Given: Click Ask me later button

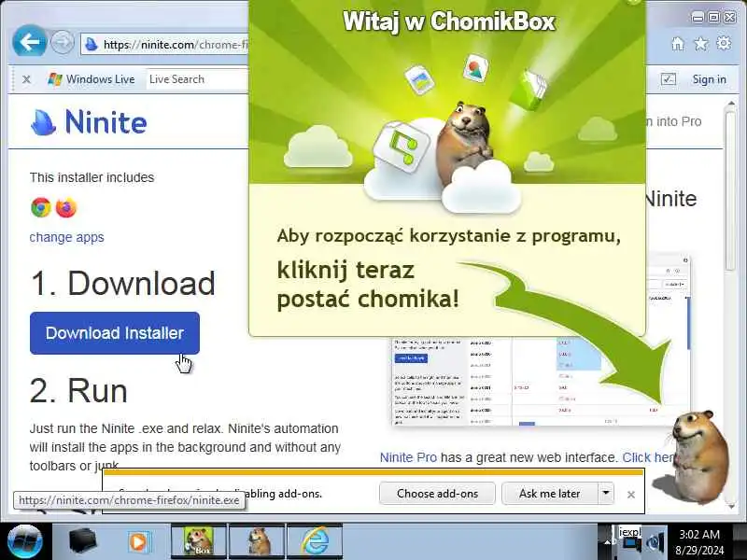Looking at the screenshot, I should [x=549, y=494].
